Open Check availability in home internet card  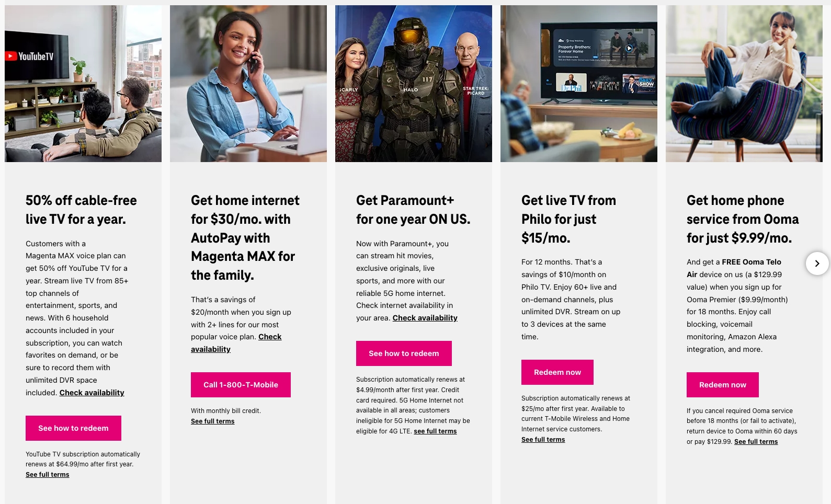click(236, 343)
